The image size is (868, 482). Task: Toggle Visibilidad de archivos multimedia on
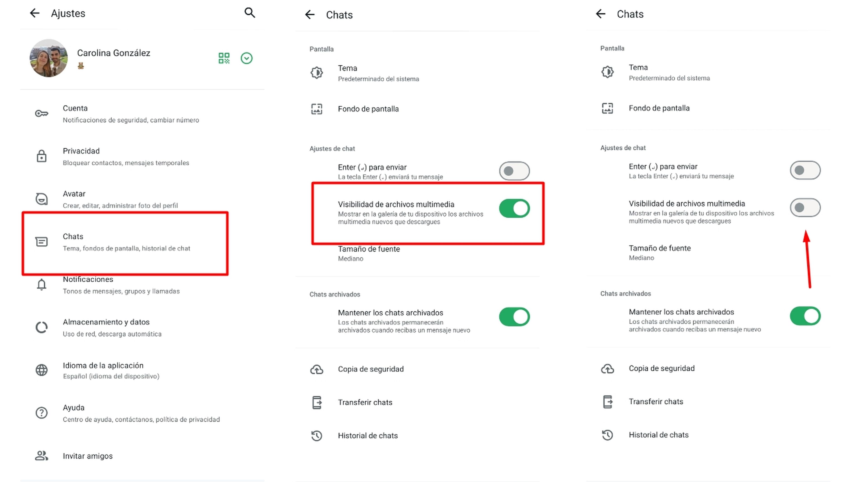point(804,207)
